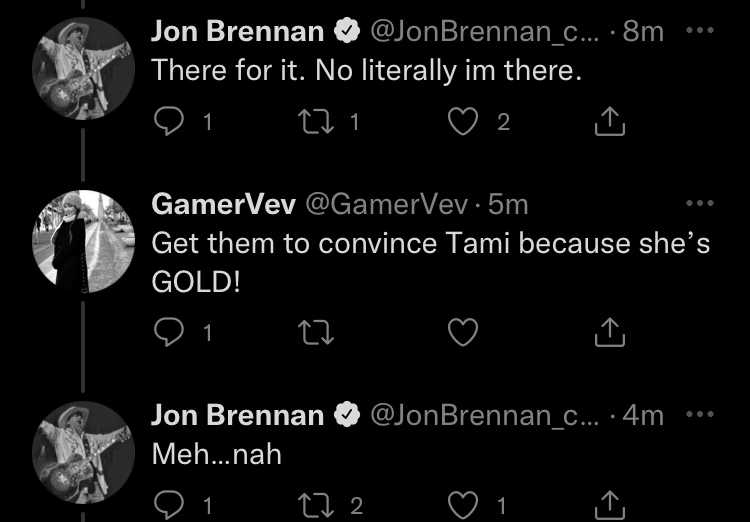This screenshot has width=750, height=522.
Task: Open @GamerVev handle link
Action: [x=386, y=205]
